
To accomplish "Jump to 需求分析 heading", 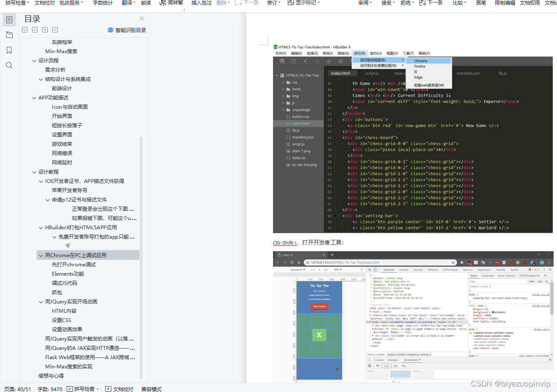I will (x=55, y=70).
